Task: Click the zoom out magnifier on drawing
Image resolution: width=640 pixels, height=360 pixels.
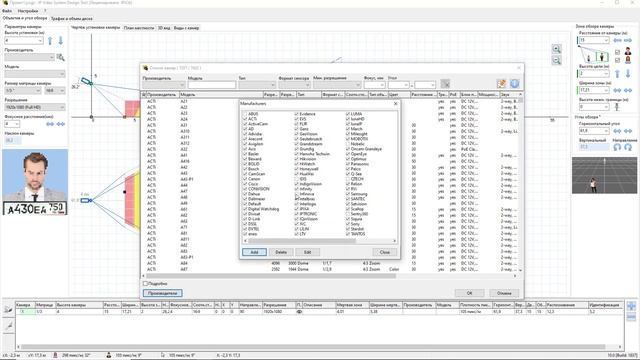Action: point(556,60)
